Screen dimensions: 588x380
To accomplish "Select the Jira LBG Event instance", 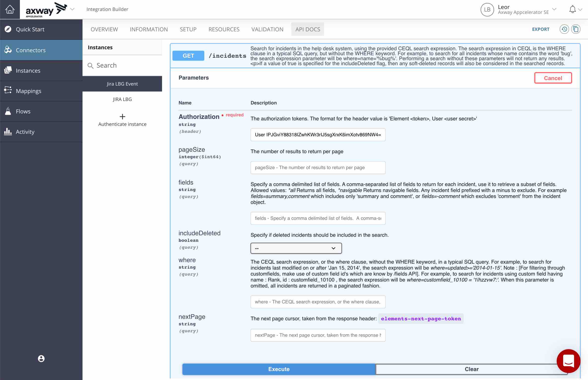I will 122,84.
